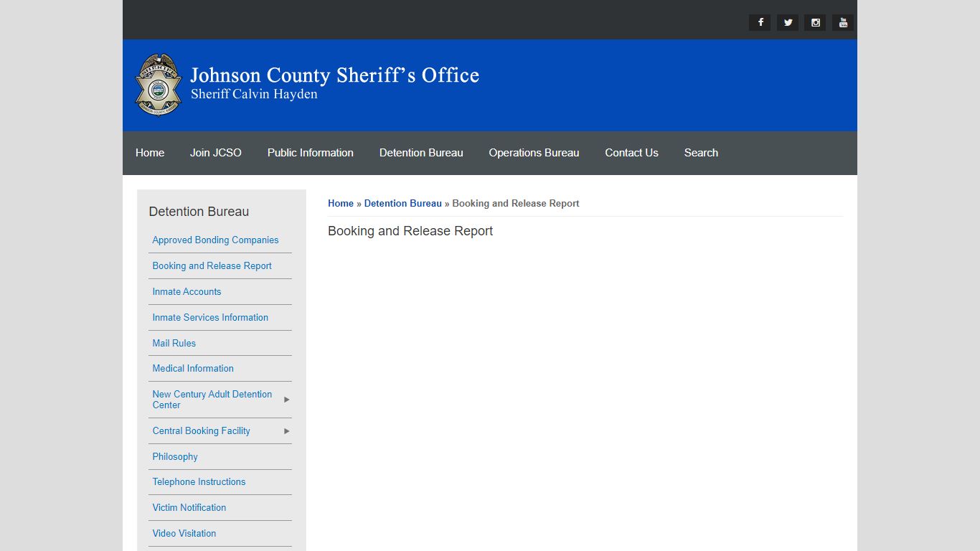Click the Booking and Release Report page heading
Viewport: 980px width, 551px height.
[x=410, y=231]
